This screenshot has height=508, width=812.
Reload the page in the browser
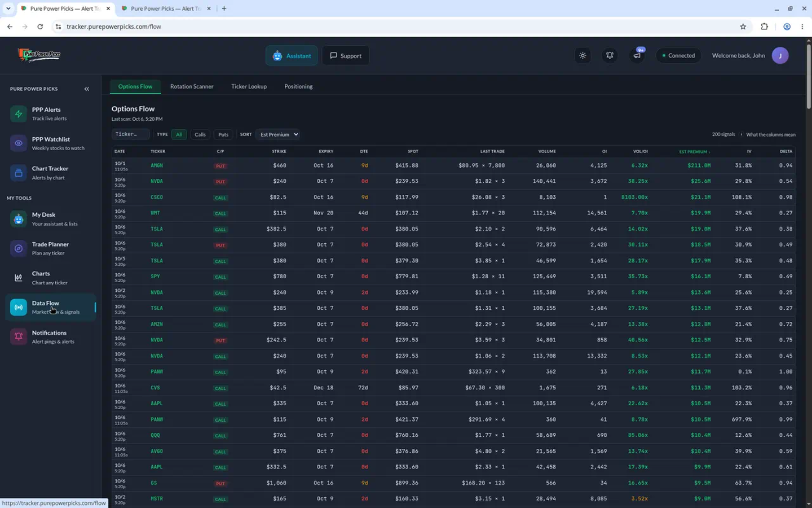[40, 27]
